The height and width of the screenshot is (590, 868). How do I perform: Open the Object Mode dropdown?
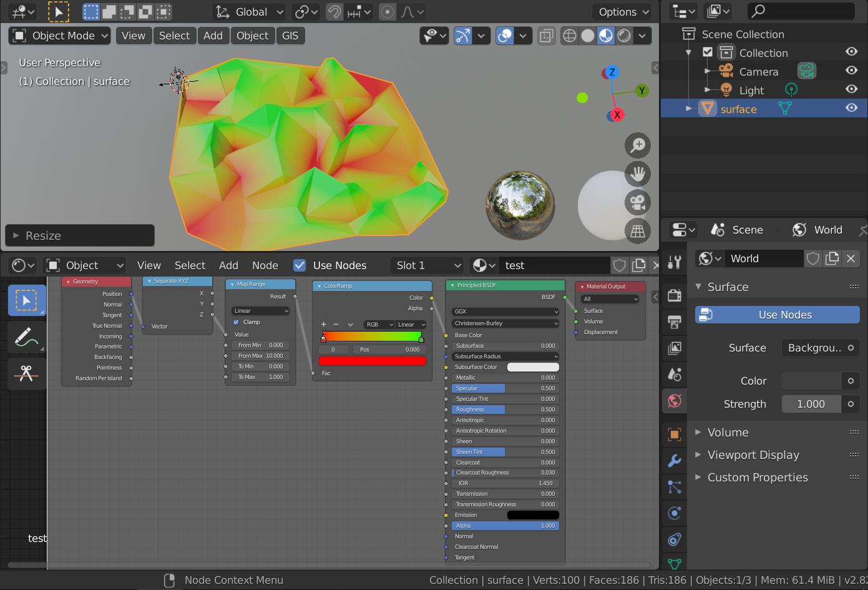point(59,36)
